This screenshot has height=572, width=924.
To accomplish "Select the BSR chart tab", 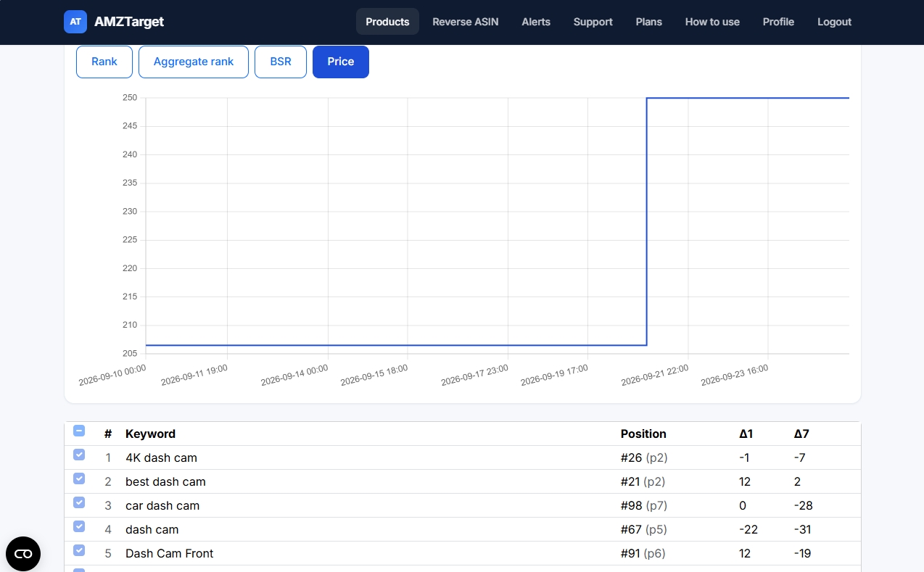I will pos(281,62).
